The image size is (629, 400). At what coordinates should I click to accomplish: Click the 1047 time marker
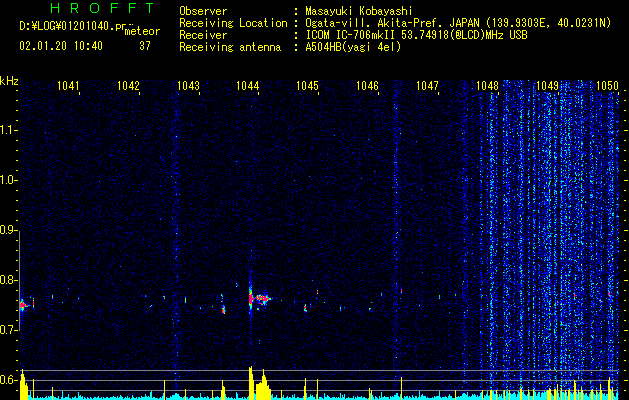(427, 85)
